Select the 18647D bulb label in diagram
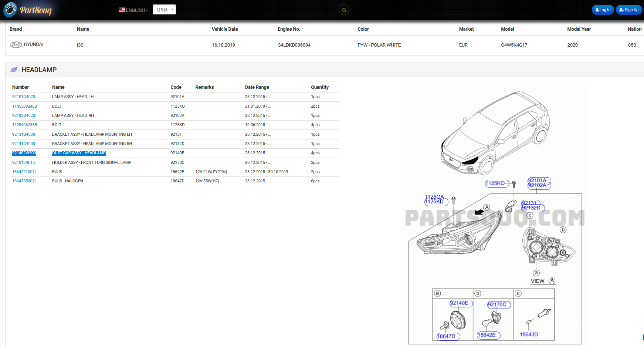 (447, 337)
